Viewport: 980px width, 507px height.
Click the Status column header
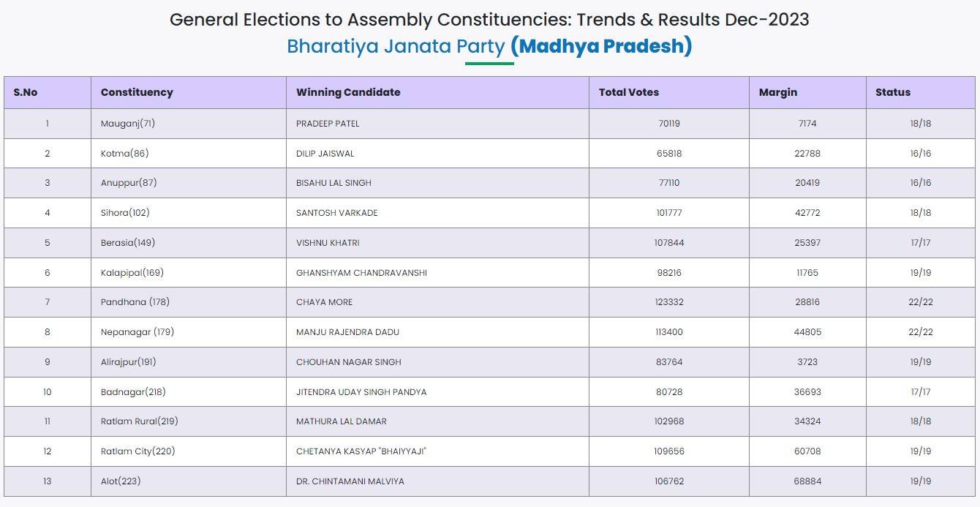893,92
